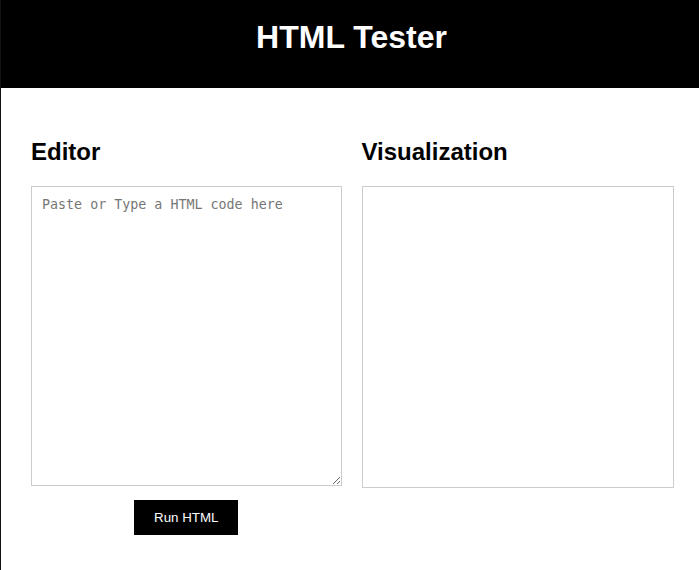Screen dimensions: 699x570
Task: Click the word "Tester" in the header
Action: click(400, 37)
